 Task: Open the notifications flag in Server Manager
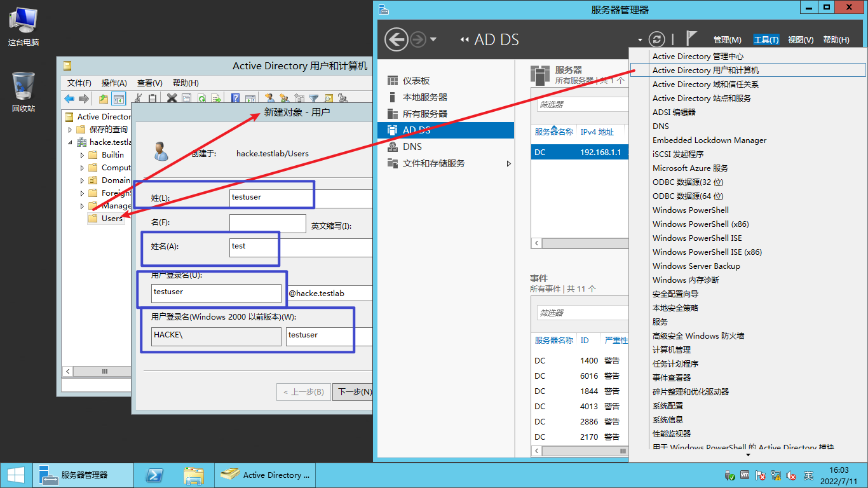[692, 39]
